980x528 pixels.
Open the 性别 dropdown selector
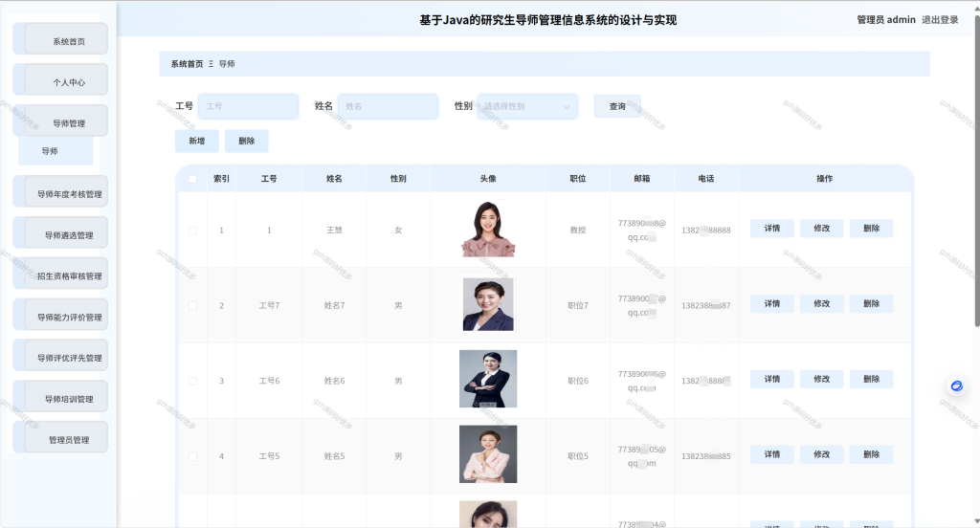tap(527, 106)
